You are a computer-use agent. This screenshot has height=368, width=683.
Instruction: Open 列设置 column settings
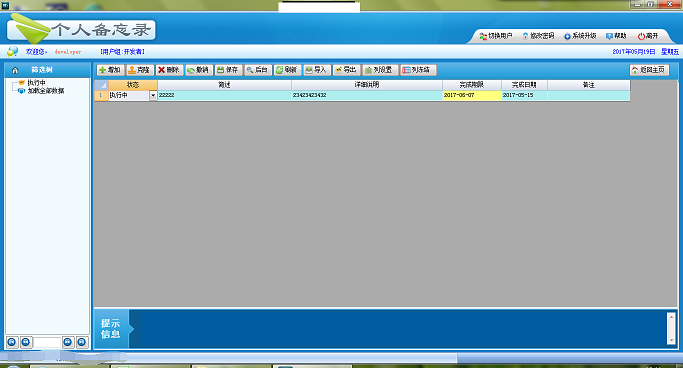pos(380,70)
